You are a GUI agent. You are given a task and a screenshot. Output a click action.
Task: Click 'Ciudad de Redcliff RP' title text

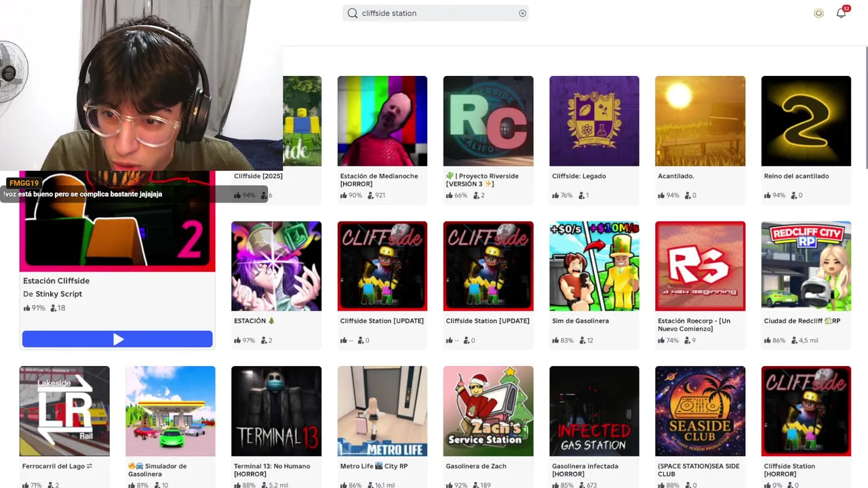pyautogui.click(x=802, y=321)
